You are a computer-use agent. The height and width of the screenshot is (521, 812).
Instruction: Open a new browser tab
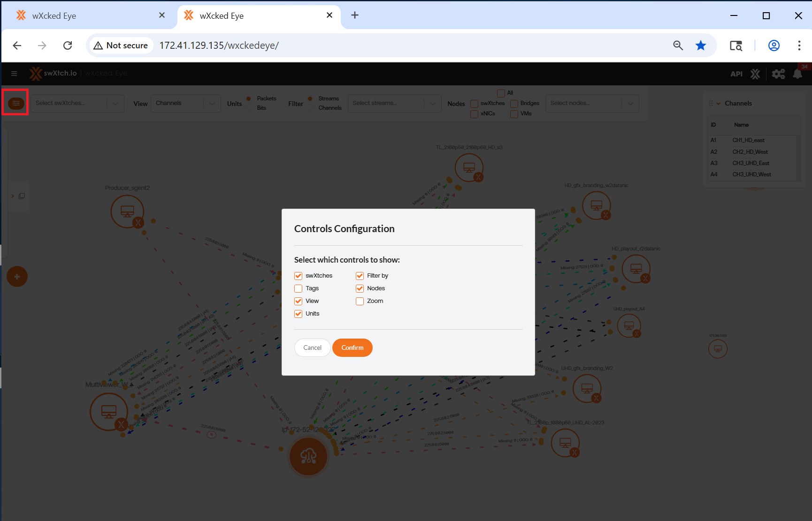click(x=355, y=15)
